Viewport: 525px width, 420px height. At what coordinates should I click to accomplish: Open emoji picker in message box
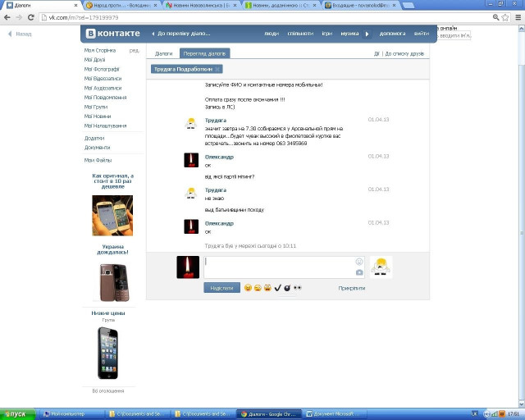point(359,261)
